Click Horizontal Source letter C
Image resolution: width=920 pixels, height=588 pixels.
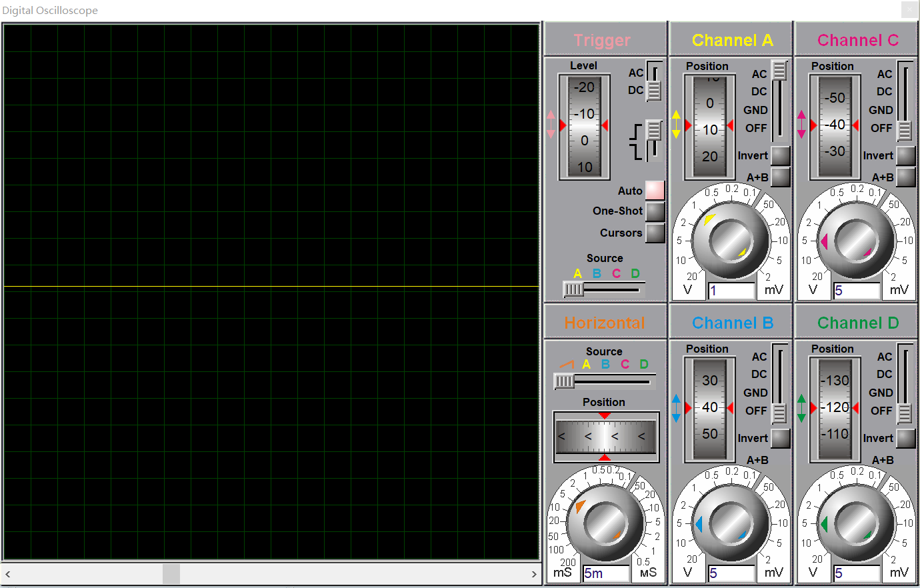click(x=625, y=365)
